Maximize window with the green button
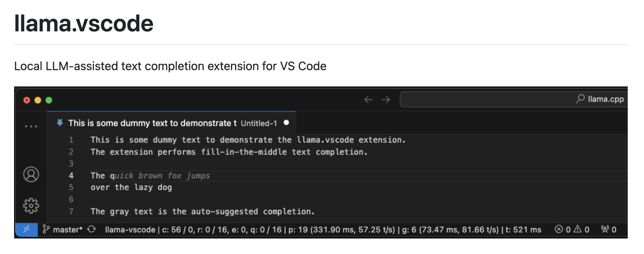 pos(49,100)
